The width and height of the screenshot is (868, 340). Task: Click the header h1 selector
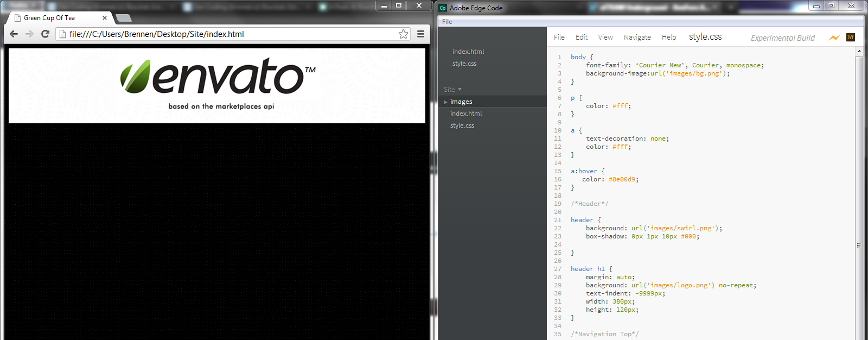[588, 269]
